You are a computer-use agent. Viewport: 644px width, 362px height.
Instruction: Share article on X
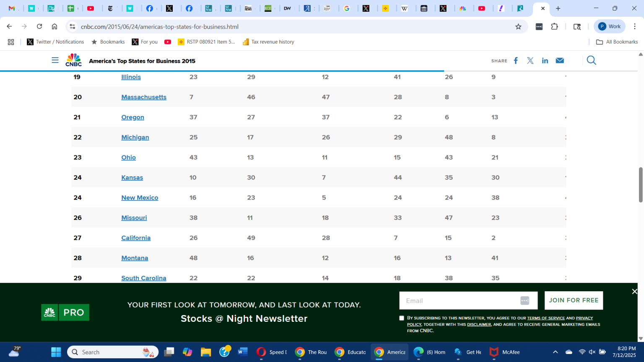coord(530,61)
